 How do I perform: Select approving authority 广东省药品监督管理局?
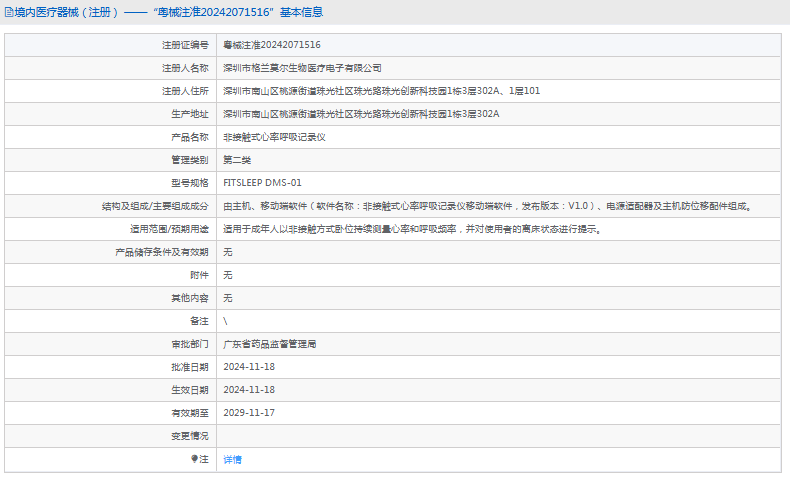[270, 344]
